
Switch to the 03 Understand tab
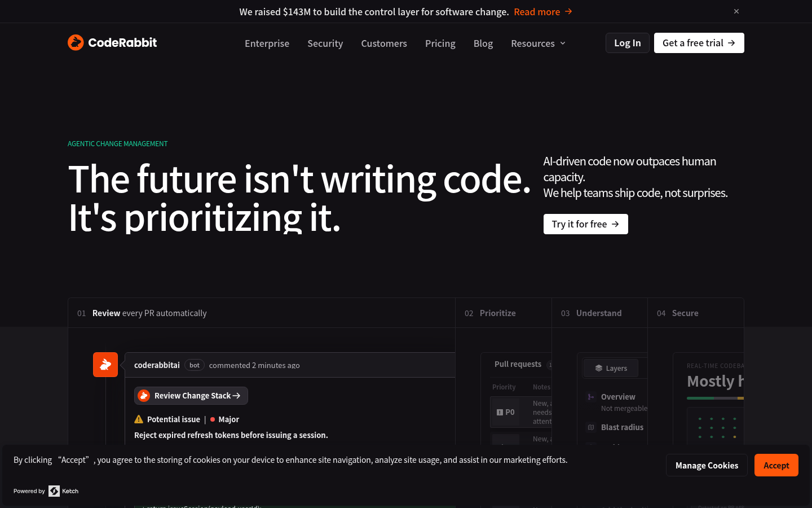coord(599,313)
